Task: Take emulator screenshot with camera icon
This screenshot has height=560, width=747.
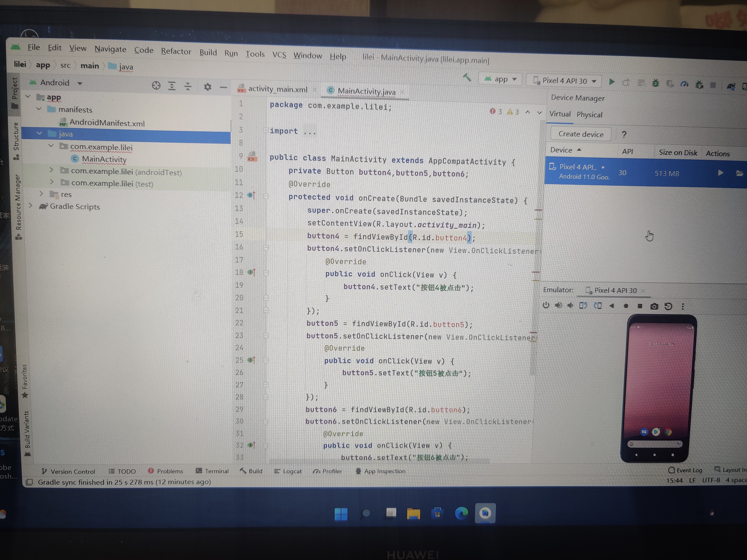Action: (654, 307)
